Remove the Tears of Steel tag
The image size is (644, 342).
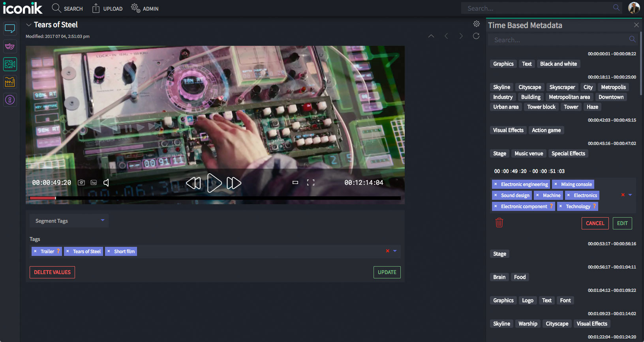point(68,251)
